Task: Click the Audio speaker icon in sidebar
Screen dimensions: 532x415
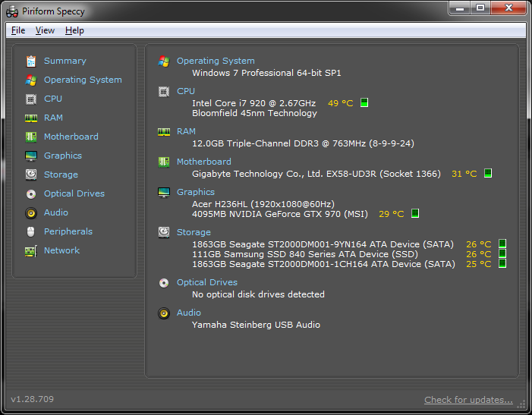Action: click(x=31, y=213)
